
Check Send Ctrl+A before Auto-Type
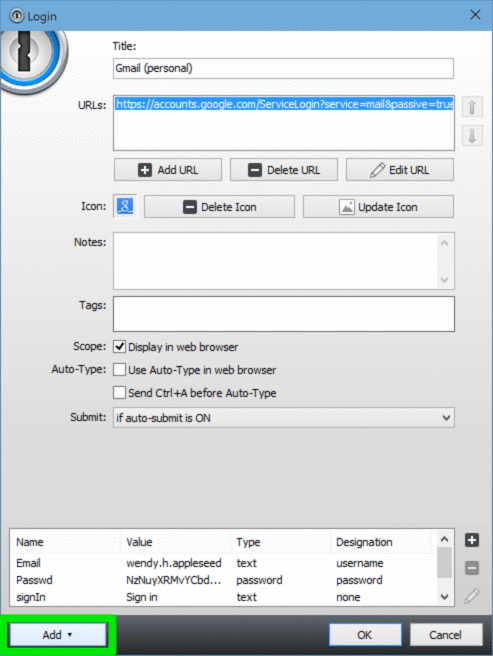point(120,392)
